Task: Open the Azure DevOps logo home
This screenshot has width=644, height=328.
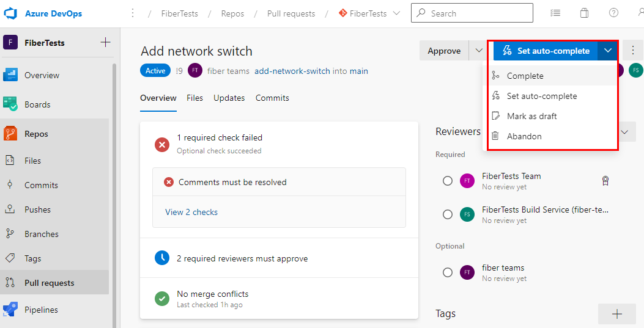Action: pos(10,13)
